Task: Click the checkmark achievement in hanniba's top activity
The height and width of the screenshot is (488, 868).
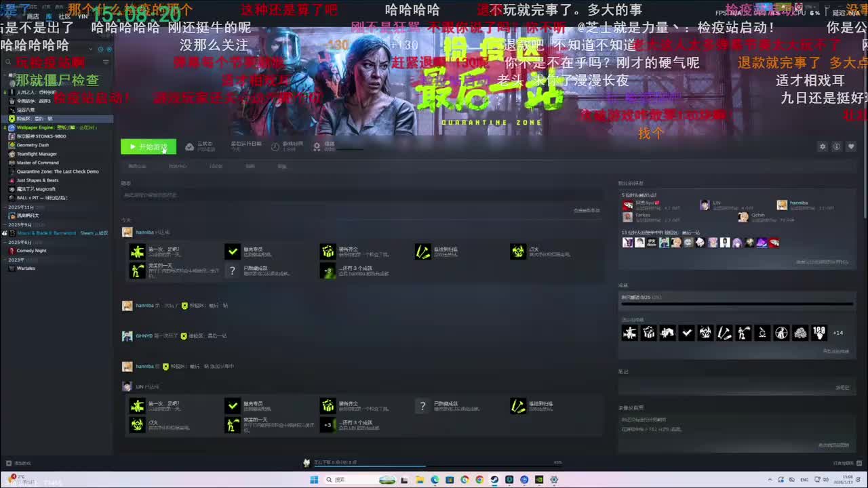Action: click(233, 251)
